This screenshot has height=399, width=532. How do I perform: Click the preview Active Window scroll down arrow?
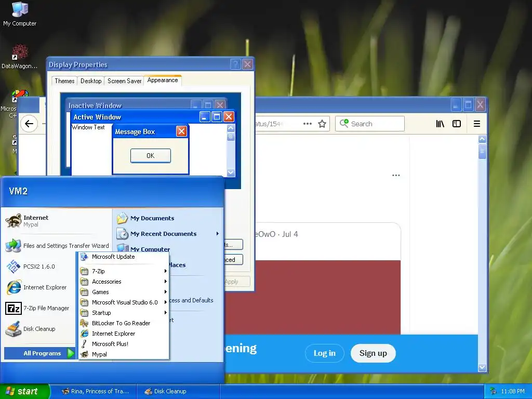(231, 172)
